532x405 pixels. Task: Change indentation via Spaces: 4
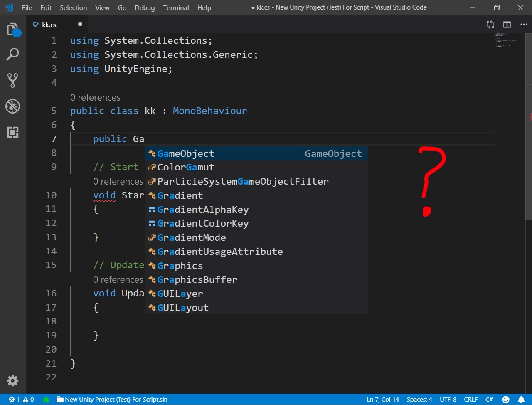click(x=419, y=400)
